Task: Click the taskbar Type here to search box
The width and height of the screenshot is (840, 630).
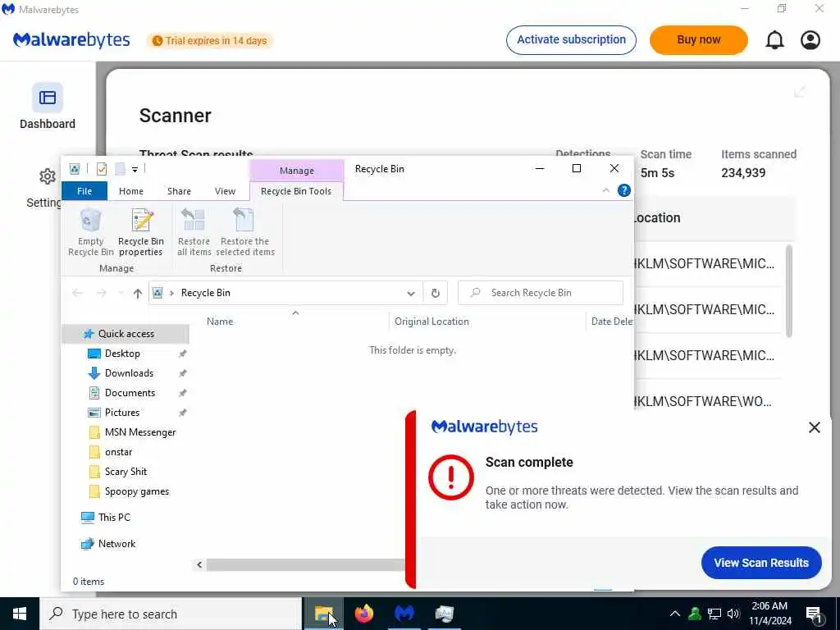Action: click(x=171, y=614)
